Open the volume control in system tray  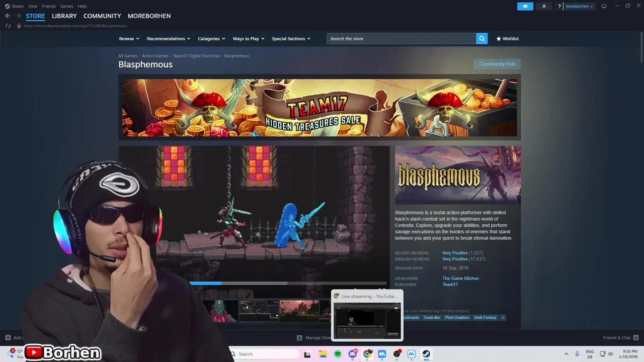(609, 354)
